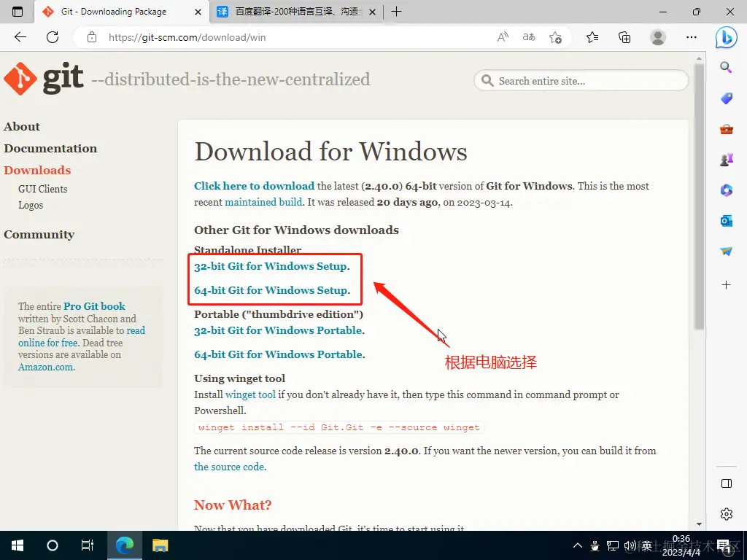Open a new tab with plus button
This screenshot has height=560, width=747.
coord(396,12)
